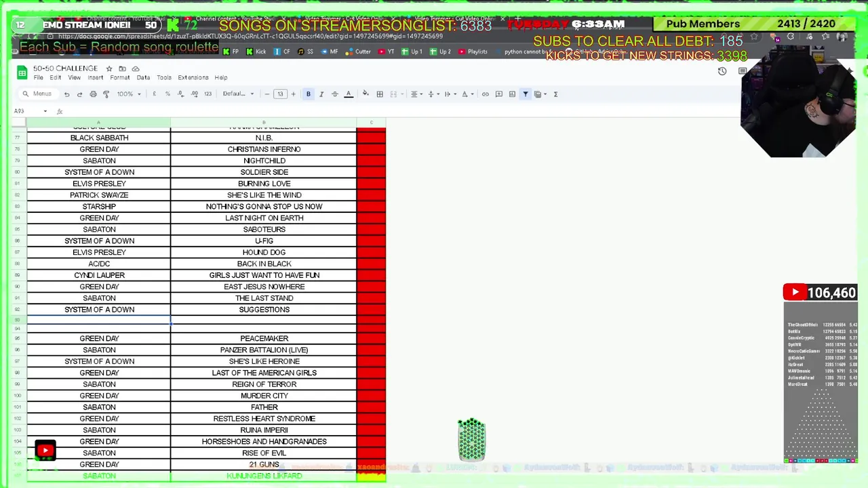Open the borders tool

pyautogui.click(x=380, y=94)
